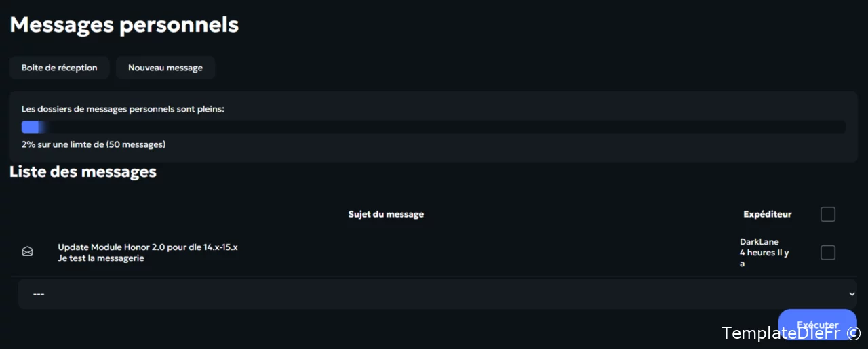Screen dimensions: 868x349
Task: Tick the select-all checkbox next to Expéditeur
Action: [x=828, y=214]
